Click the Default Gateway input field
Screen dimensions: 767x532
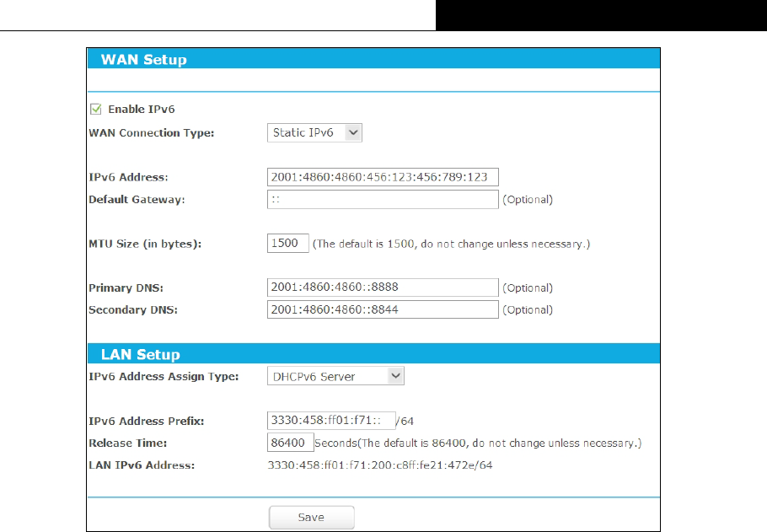(x=383, y=199)
